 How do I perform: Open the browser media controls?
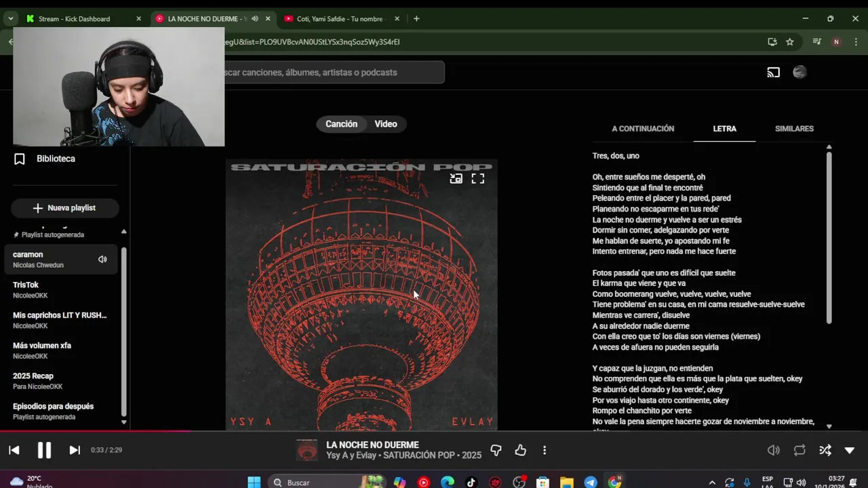click(817, 42)
